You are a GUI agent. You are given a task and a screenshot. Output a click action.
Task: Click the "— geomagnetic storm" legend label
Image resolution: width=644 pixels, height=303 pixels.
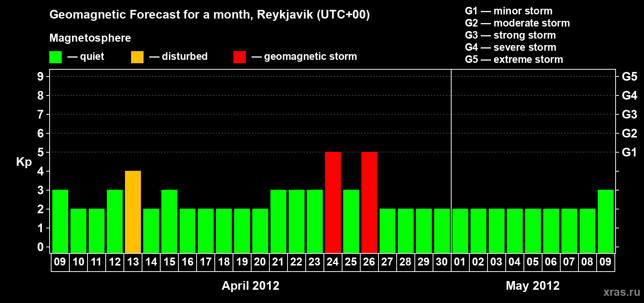coord(304,56)
